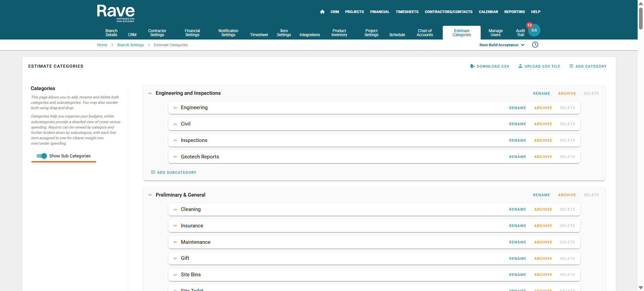Screen dimensions: 644x291
Task: Click drag handle beside Geotech Reports
Action: tap(175, 157)
